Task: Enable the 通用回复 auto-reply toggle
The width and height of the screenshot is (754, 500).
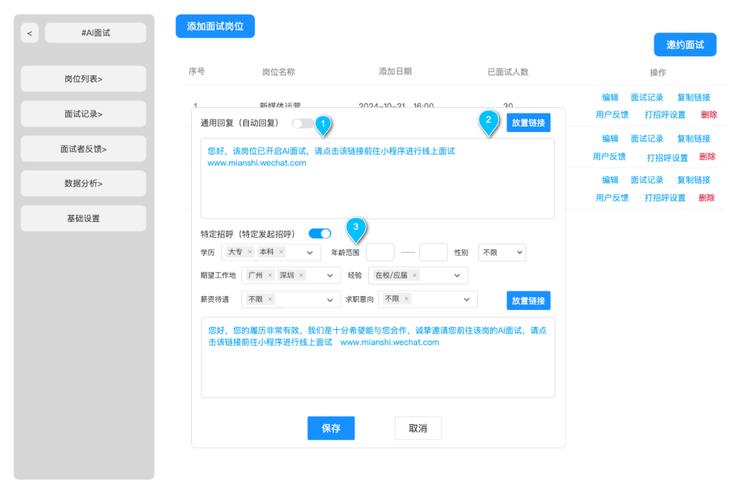Action: point(302,123)
